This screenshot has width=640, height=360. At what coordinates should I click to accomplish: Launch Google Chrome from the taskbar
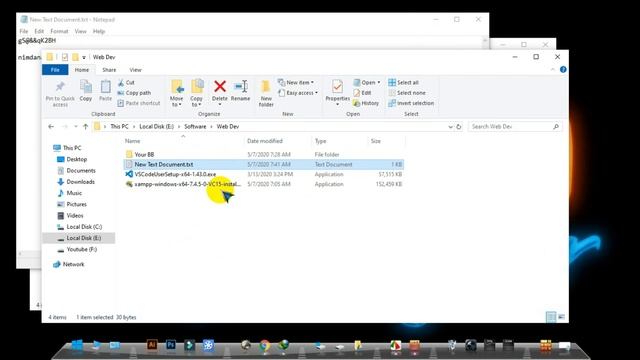(264, 345)
